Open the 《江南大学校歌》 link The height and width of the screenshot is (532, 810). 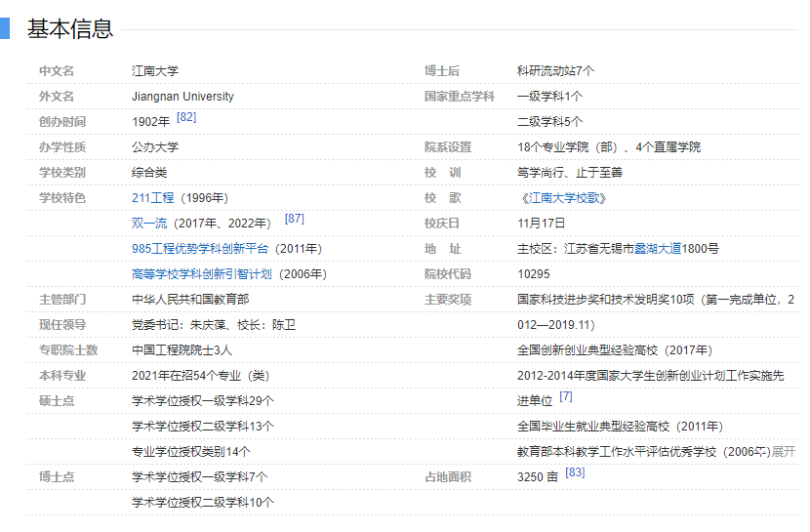[x=563, y=198]
